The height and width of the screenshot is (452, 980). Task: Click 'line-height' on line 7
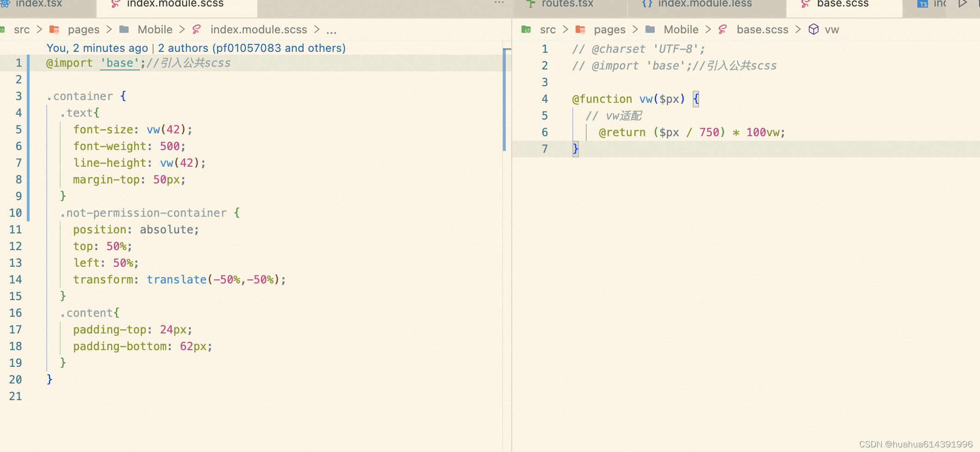(110, 163)
